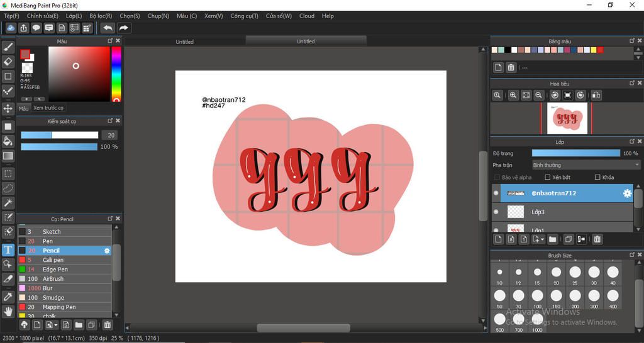
Task: Select the Lasso tool
Action: (x=8, y=188)
